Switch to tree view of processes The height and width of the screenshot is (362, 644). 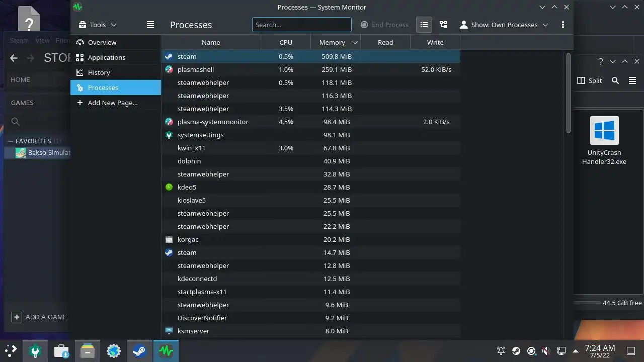443,25
